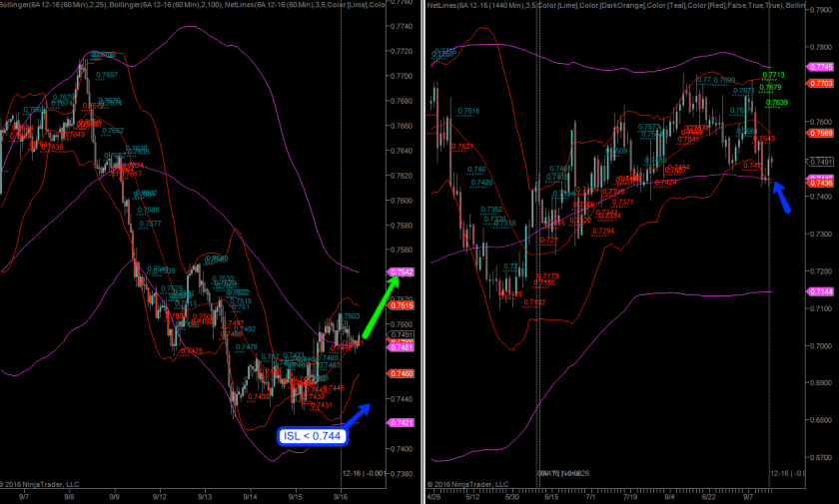This screenshot has height=504, width=839.
Task: Click the red 0.7543 level label on right chart
Action: click(764, 139)
